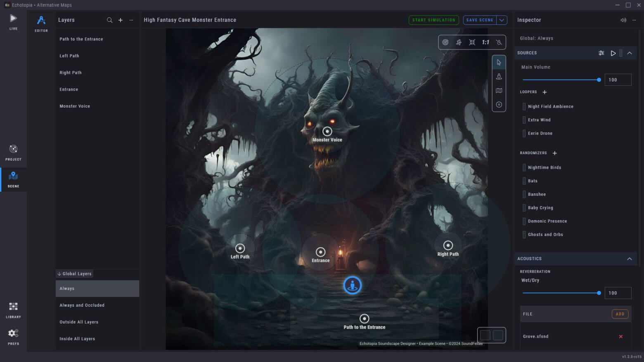Toggle the Night Field Ambience looper
Image resolution: width=644 pixels, height=362 pixels.
point(524,106)
